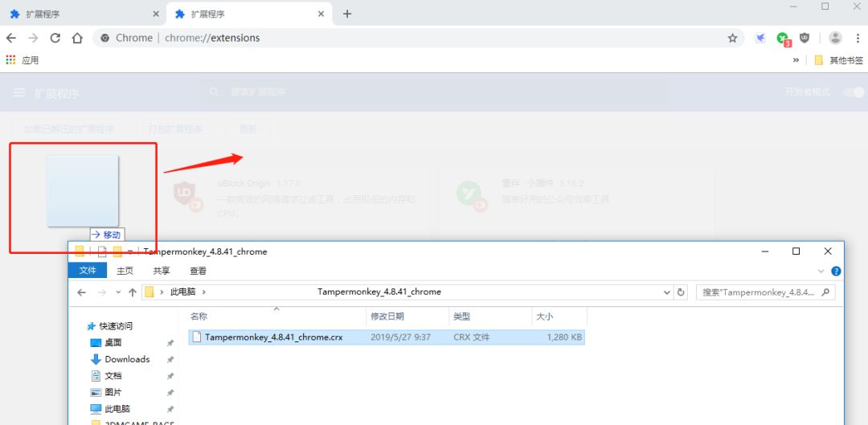Select Tampermonkey_4.8.41_chrome.crx file
Image resolution: width=868 pixels, height=425 pixels.
click(387, 337)
